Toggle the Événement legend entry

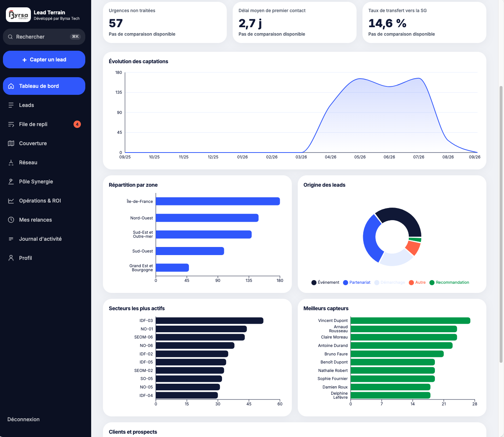(325, 282)
